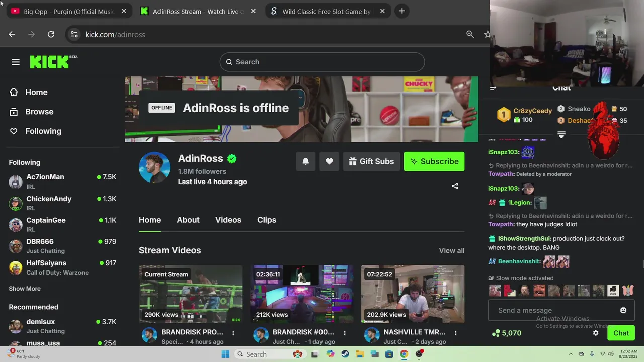Screen dimensions: 644x362
Task: Open recommended channel demisux
Action: click(x=62, y=326)
